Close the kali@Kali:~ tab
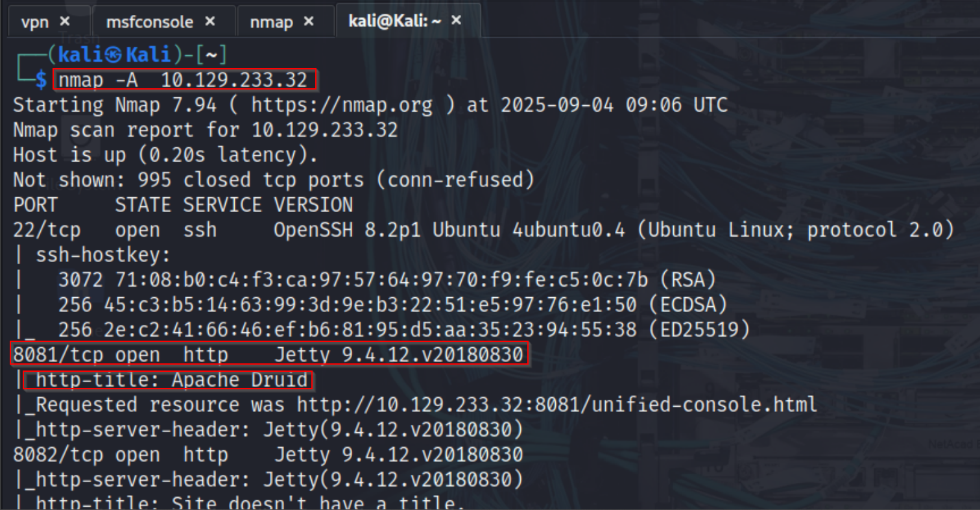 click(x=456, y=20)
